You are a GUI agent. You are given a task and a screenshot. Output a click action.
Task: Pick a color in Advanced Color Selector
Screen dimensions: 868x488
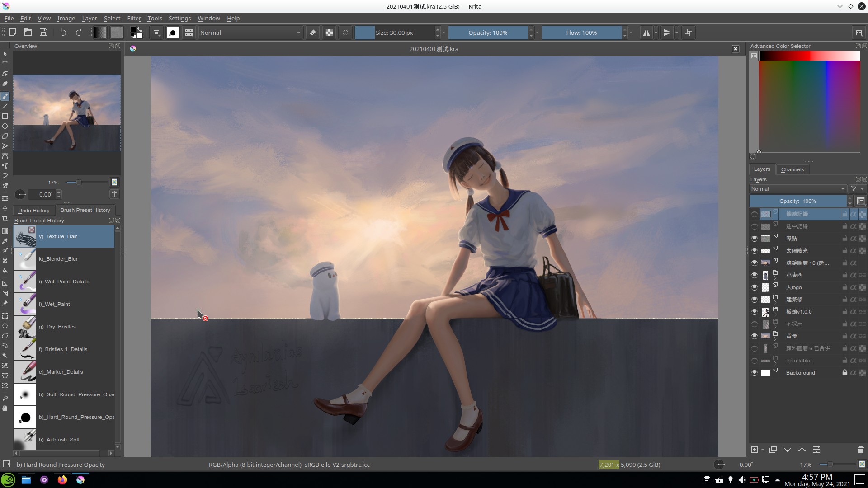coord(809,106)
